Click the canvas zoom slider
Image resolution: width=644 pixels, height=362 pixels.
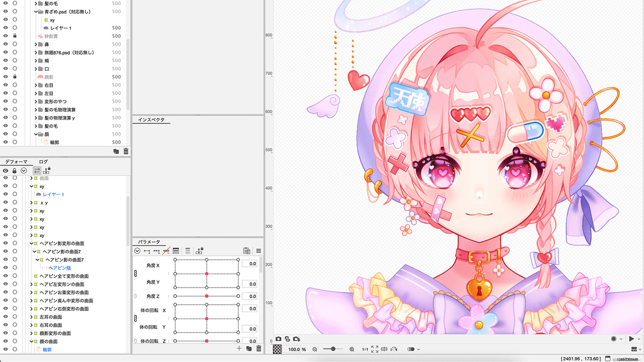pyautogui.click(x=333, y=349)
